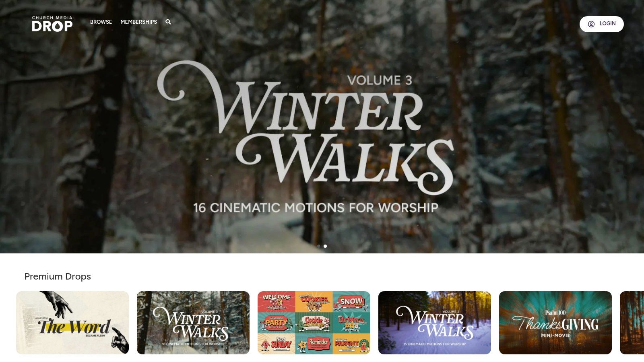Click the search magnifier icon
This screenshot has height=362, width=644.
pos(168,22)
